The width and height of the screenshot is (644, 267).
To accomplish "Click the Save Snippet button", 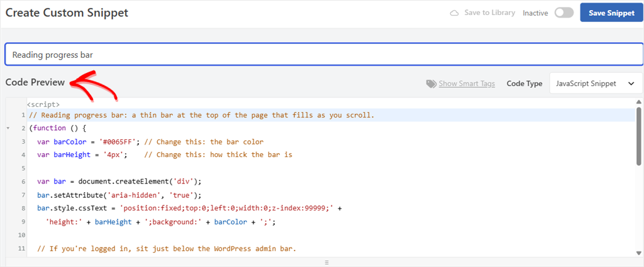I will [611, 13].
